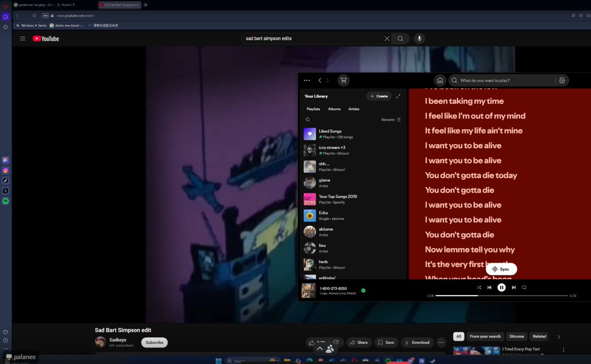Go to Spotify Home
The image size is (591, 364).
pyautogui.click(x=440, y=80)
